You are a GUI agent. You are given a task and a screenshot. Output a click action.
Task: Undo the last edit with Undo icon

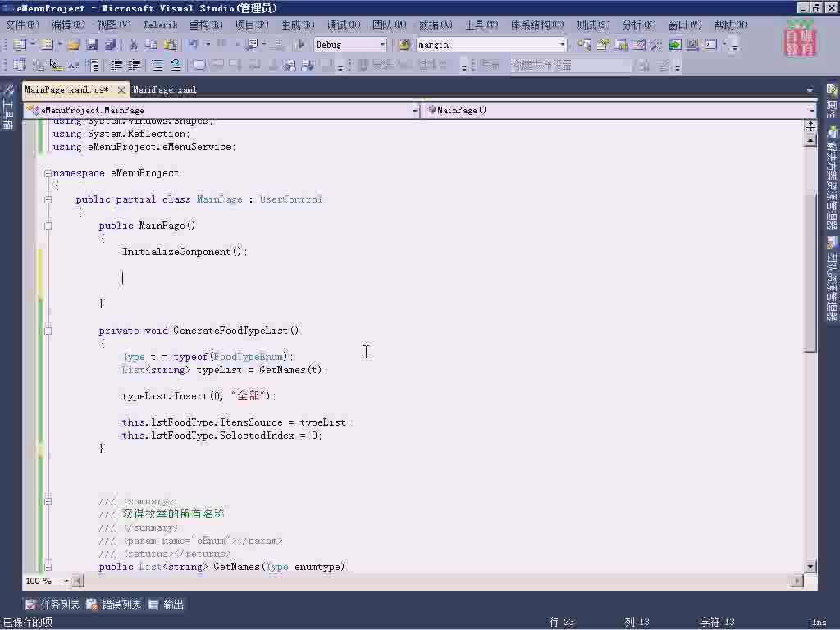[194, 45]
